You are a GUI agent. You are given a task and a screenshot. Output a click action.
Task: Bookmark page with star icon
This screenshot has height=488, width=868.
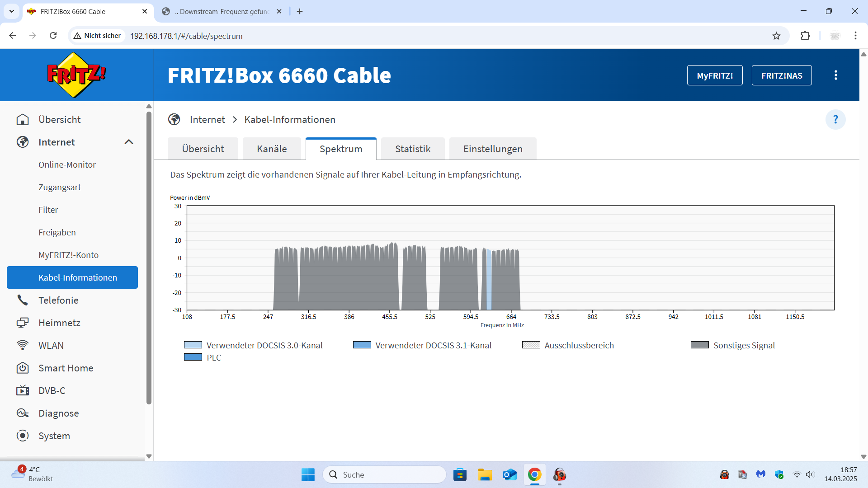coord(776,36)
